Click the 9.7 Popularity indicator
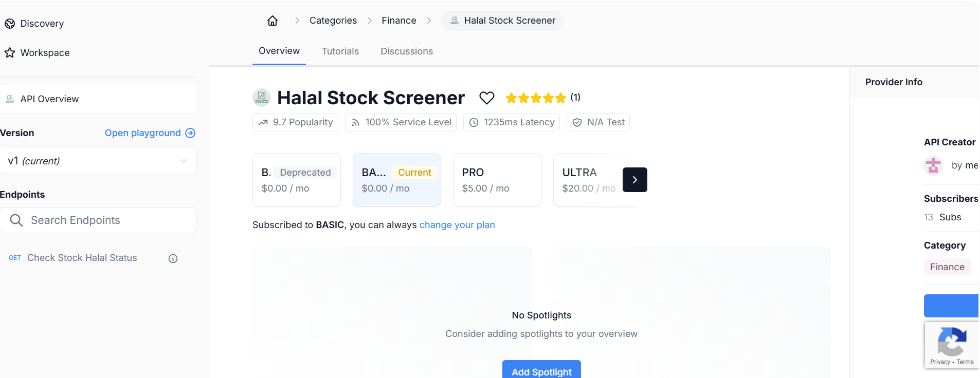980x378 pixels. coord(295,122)
